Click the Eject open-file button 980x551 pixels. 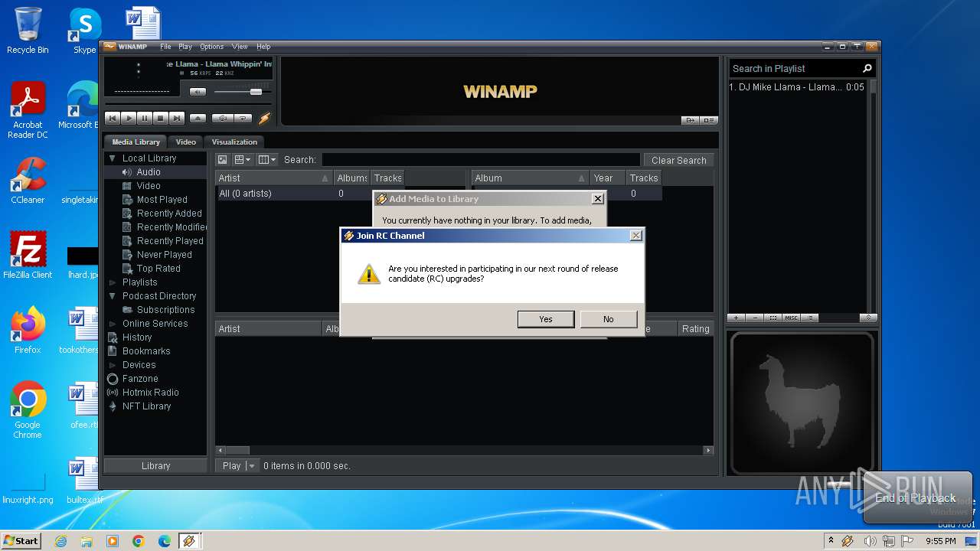(x=198, y=119)
